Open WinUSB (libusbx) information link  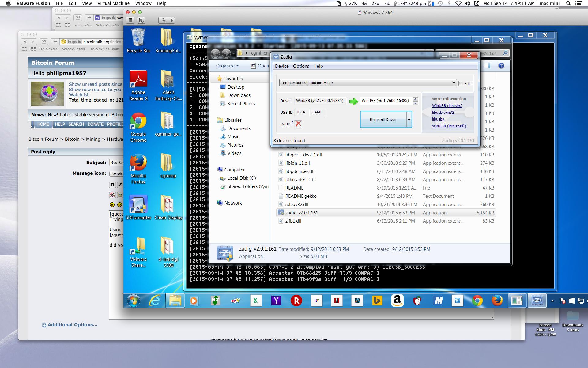pyautogui.click(x=447, y=105)
